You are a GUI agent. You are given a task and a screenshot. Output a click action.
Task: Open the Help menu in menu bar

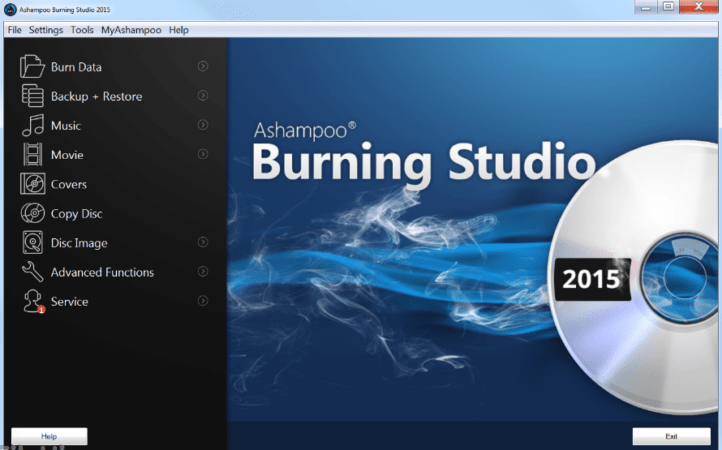point(179,30)
